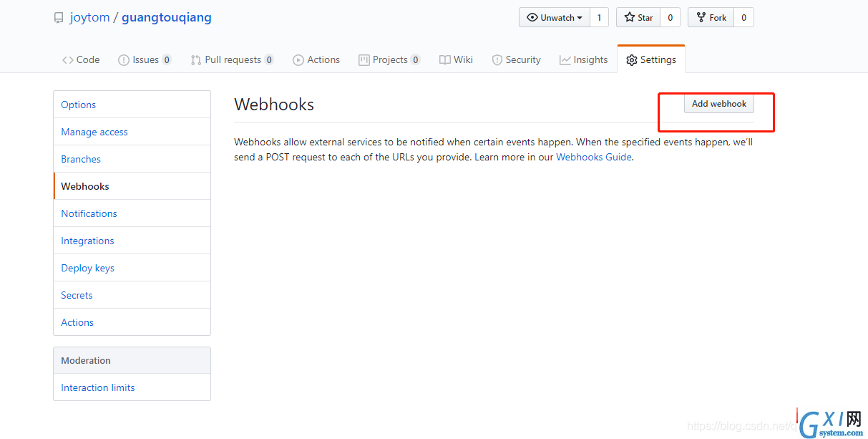Open the guangtouqiang repository link
Screen dimensions: 868x439
167,17
